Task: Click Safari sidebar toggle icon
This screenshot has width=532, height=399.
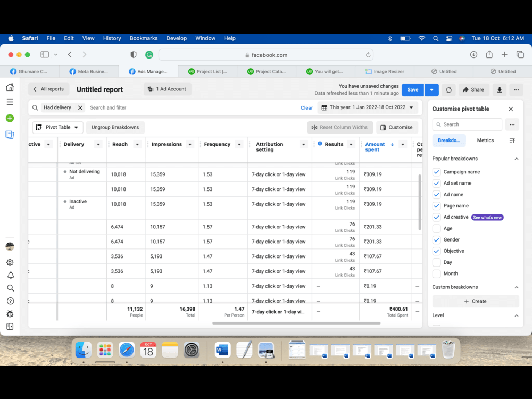Action: coord(45,55)
